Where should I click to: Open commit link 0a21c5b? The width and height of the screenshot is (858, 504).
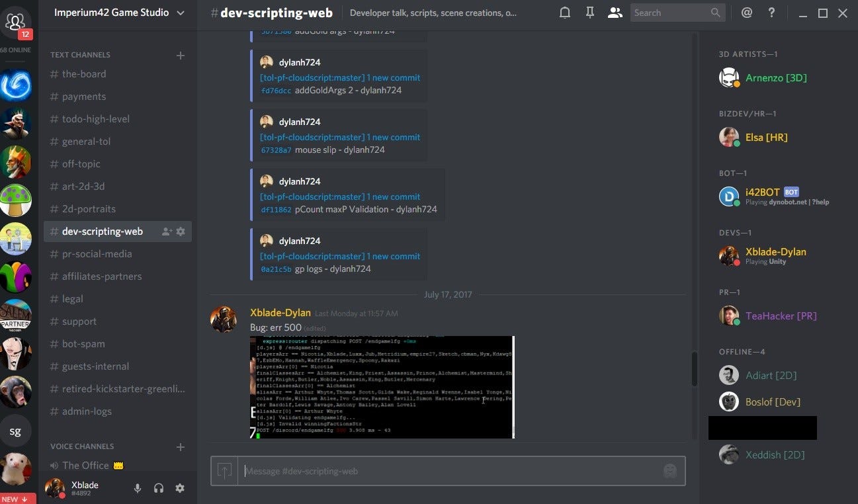point(276,269)
